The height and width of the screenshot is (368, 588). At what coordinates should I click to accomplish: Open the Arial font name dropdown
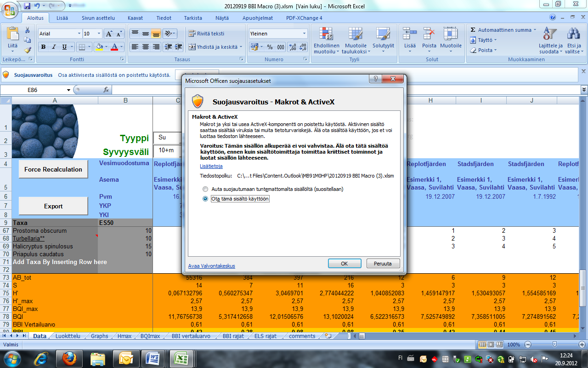pos(78,34)
